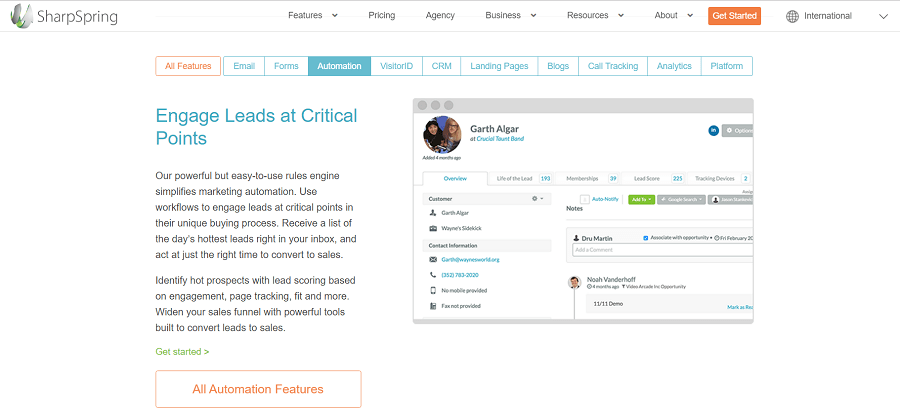This screenshot has height=417, width=900.
Task: Open the Jason Stankevich owner dropdown
Action: click(x=731, y=200)
